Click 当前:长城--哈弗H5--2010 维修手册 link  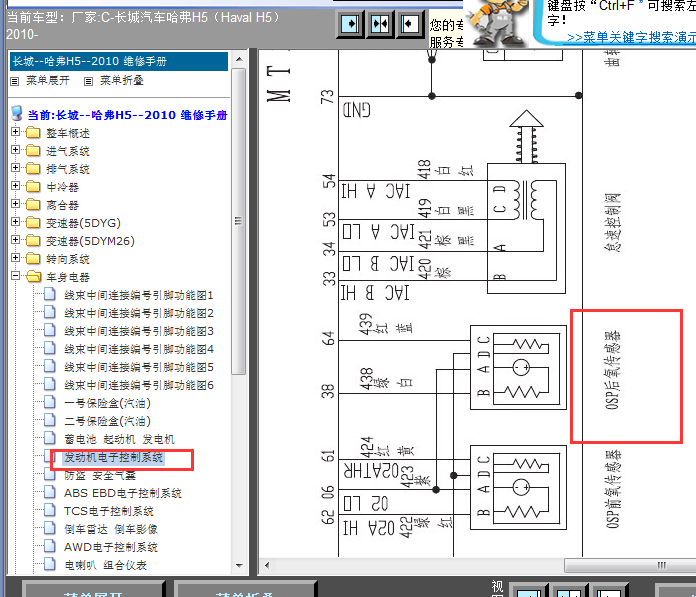coord(127,115)
